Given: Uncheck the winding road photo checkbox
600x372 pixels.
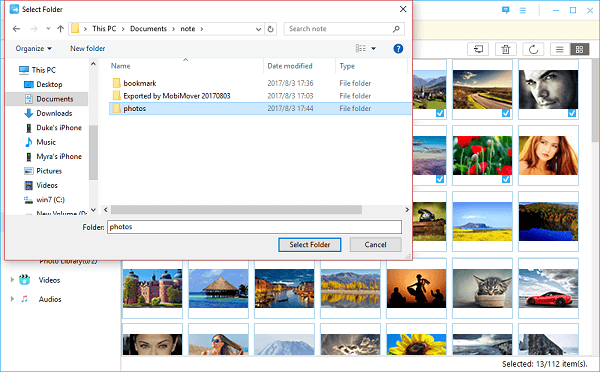Looking at the screenshot, I should [x=506, y=113].
